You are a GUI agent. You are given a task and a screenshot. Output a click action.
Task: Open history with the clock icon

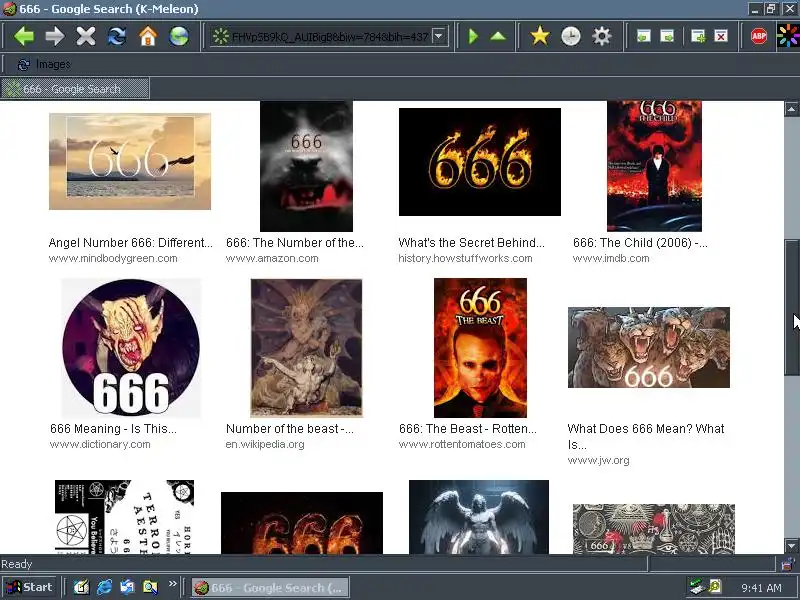[570, 36]
